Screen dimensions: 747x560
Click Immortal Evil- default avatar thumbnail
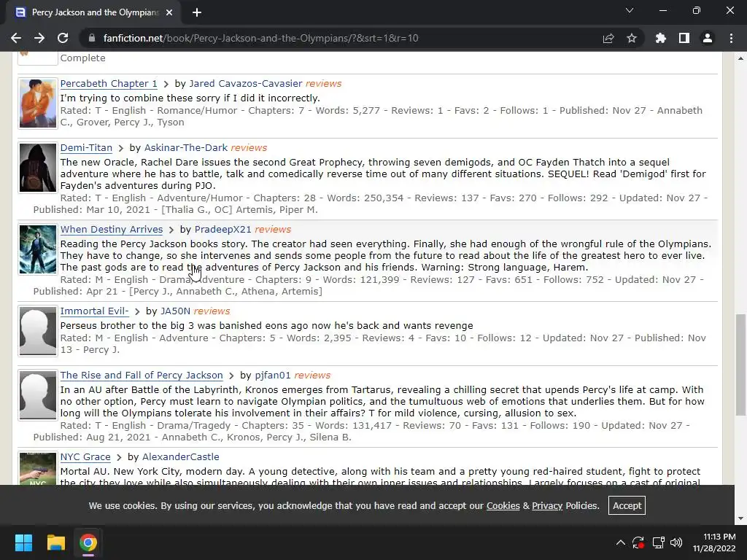[x=38, y=331]
